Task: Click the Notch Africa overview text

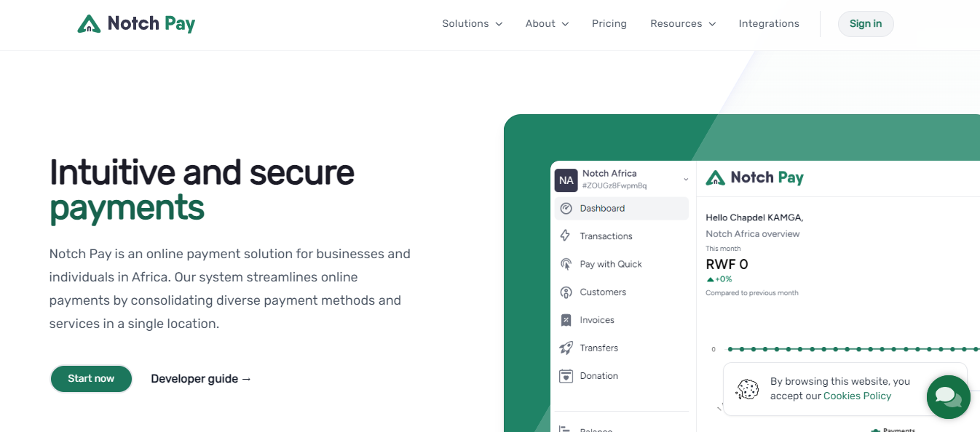Action: [753, 234]
